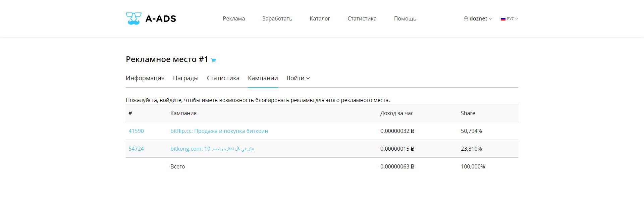The height and width of the screenshot is (200, 644).
Task: Switch to the Информация tab
Action: click(145, 78)
